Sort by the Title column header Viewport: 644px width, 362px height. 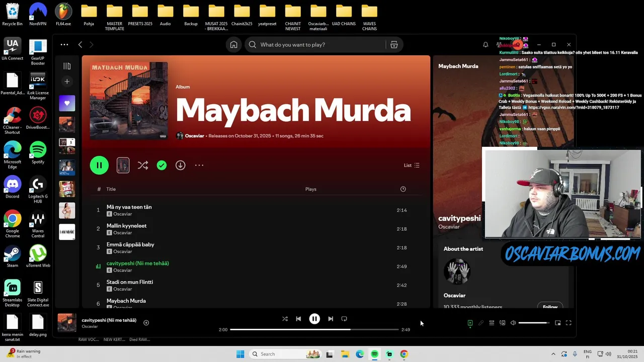111,189
